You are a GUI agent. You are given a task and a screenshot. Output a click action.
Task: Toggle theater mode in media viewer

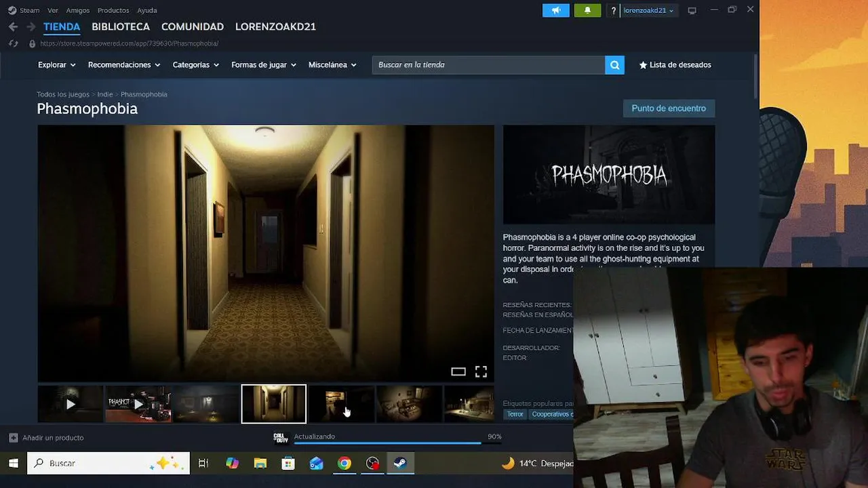[458, 371]
